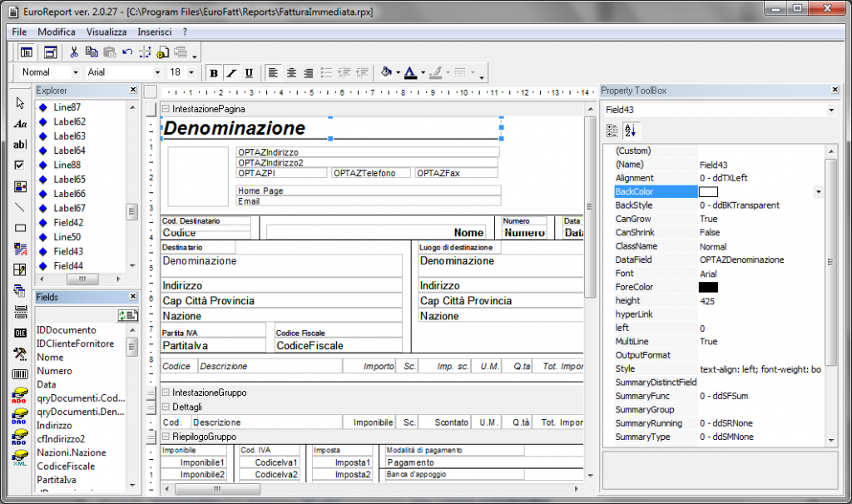
Task: Click the ForeColor black color swatch
Action: click(708, 287)
